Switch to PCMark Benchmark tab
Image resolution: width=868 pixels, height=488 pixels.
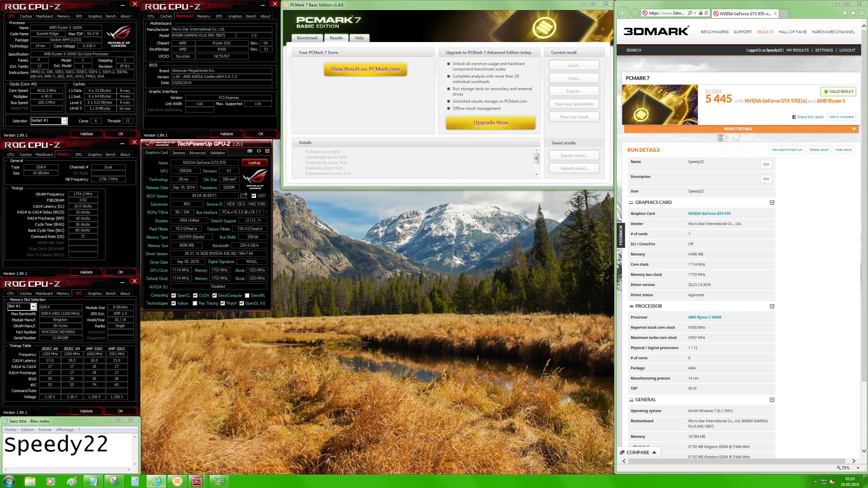click(x=307, y=38)
